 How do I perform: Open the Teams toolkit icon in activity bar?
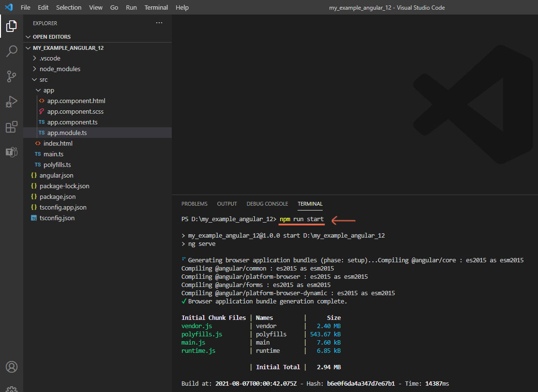[x=12, y=152]
